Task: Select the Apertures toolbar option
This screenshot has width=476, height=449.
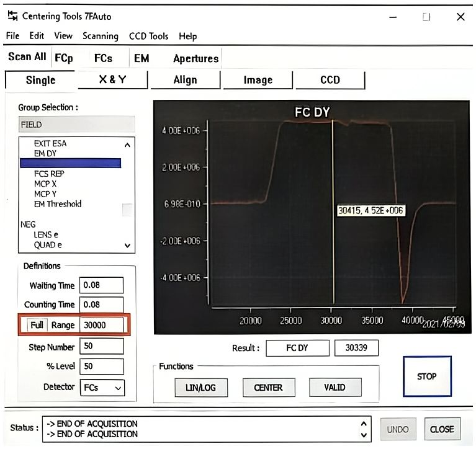Action: pyautogui.click(x=196, y=58)
